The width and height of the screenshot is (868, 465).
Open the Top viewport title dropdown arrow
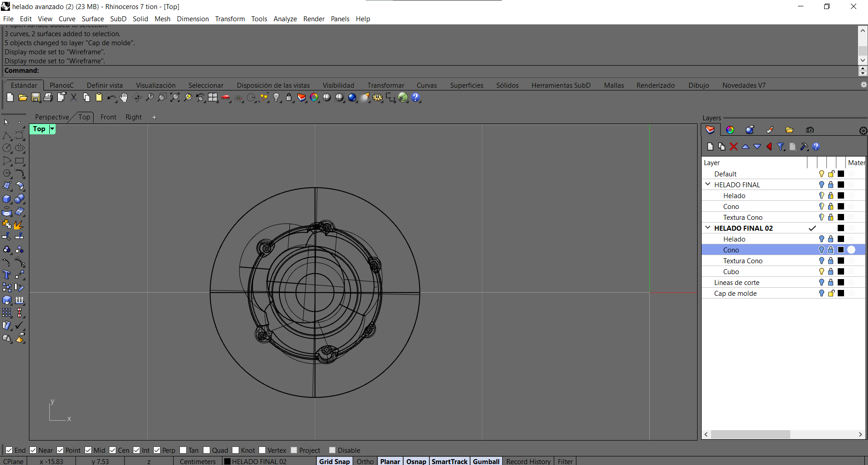pos(52,129)
